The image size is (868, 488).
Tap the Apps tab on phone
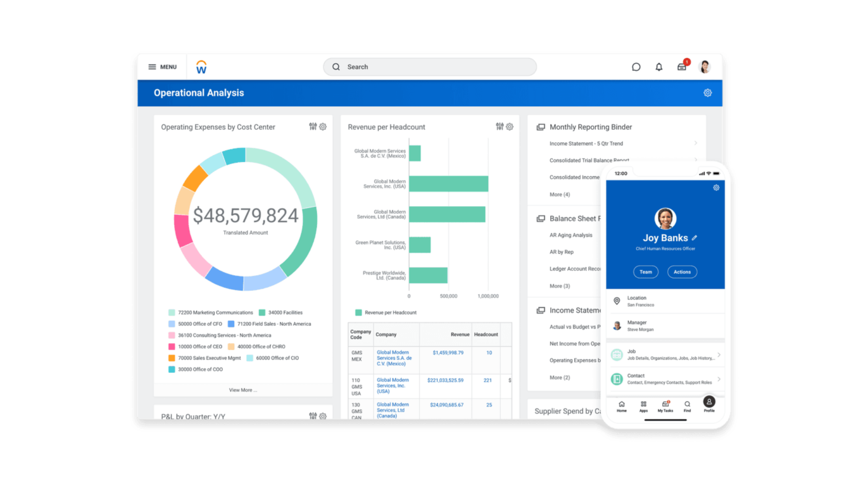643,406
